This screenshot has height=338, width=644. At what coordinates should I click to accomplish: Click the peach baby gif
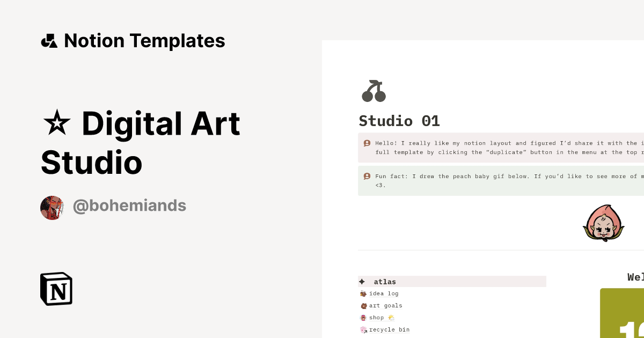coord(604,223)
